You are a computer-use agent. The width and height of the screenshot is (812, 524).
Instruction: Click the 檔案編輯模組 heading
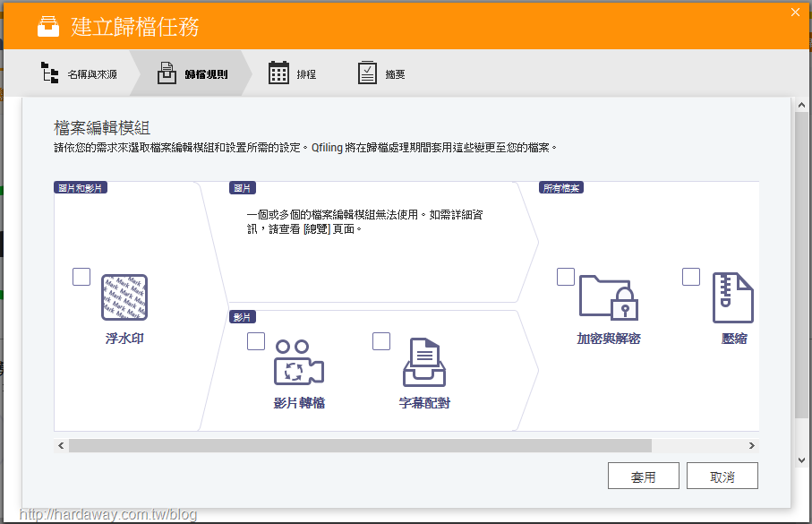click(x=102, y=127)
